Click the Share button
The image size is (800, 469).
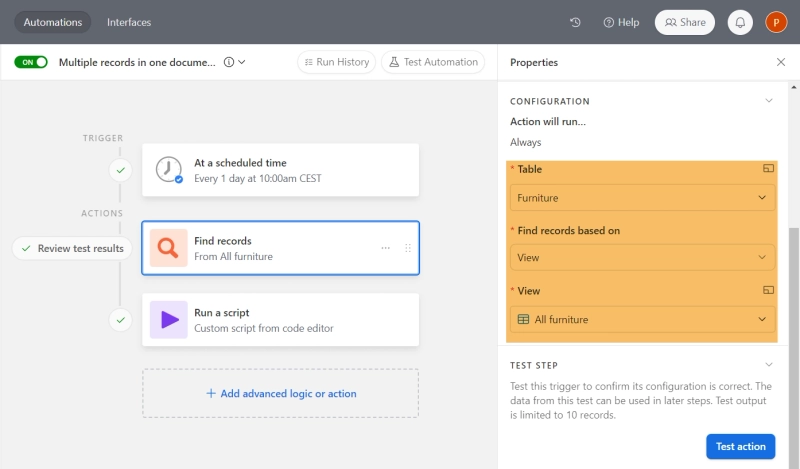click(685, 22)
